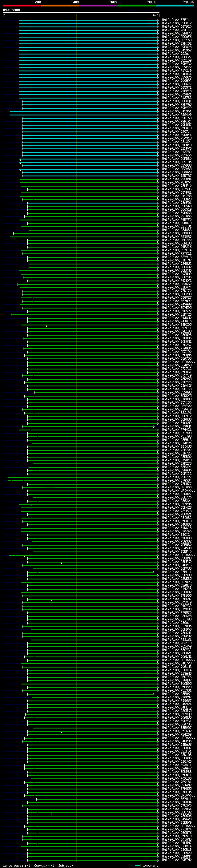The image size is (197, 868).
Task: Select the UniRef100_Q2VCK2 label
Action: coord(177,67)
